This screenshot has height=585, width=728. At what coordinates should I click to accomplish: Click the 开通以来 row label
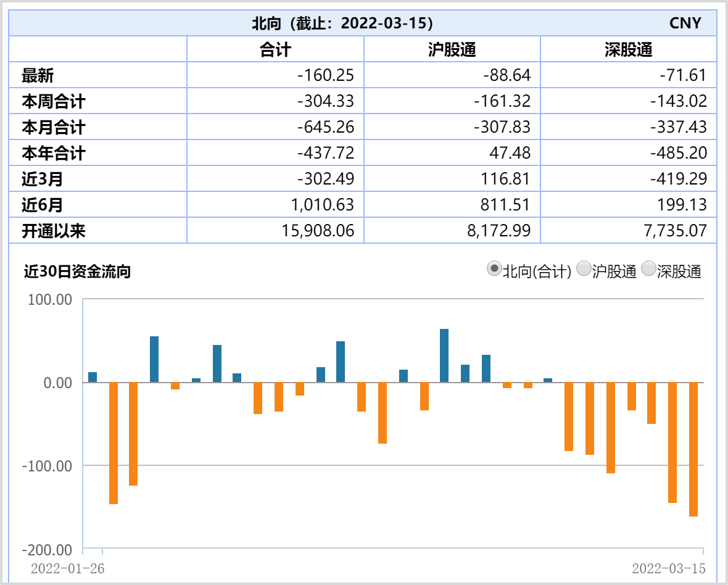coord(54,231)
